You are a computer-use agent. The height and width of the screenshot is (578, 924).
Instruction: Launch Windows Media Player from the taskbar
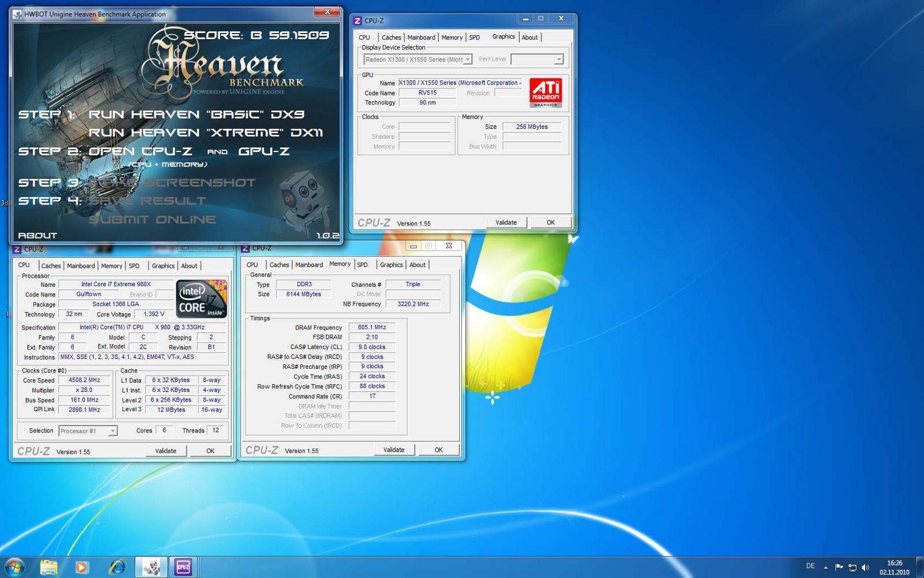81,567
